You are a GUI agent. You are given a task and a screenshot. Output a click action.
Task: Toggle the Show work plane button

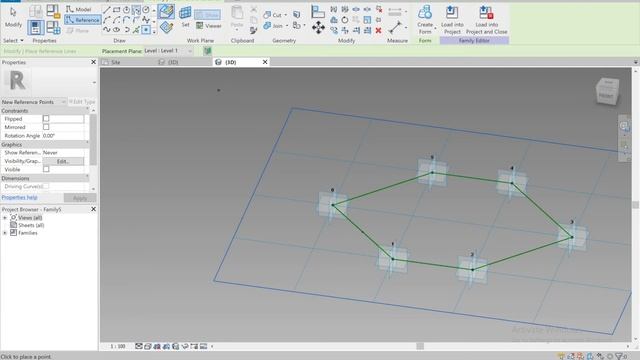[207, 15]
